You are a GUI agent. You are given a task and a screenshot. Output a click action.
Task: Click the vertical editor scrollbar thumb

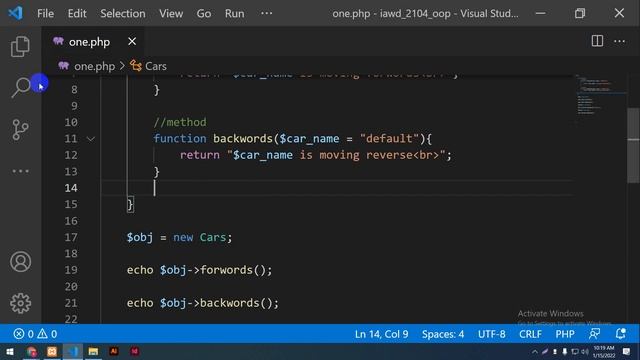coord(633,145)
